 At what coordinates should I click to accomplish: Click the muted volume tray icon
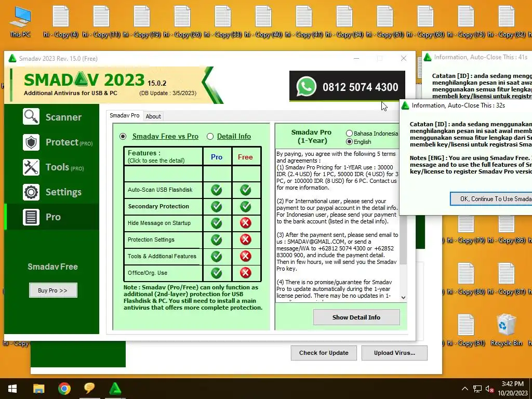click(x=489, y=389)
